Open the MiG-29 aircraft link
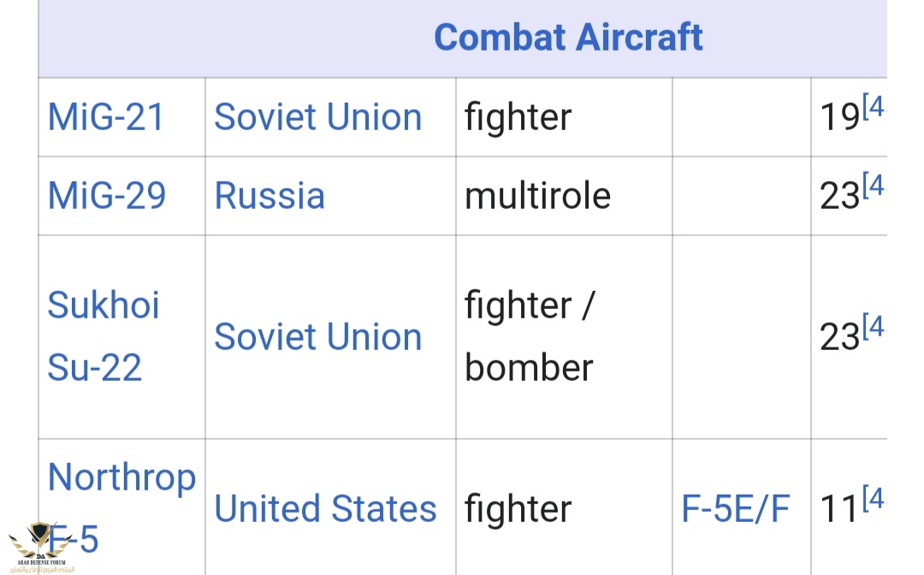The width and height of the screenshot is (924, 575). pos(107,196)
